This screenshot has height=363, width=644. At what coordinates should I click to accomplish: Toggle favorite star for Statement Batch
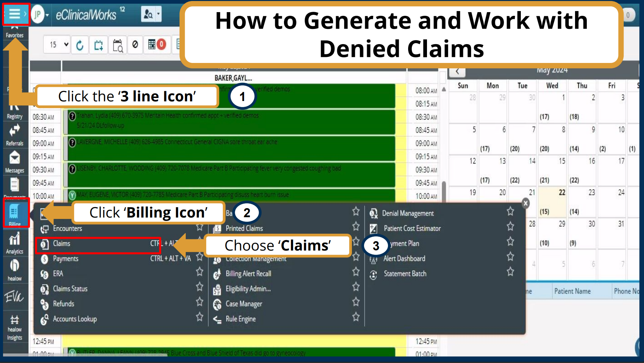pyautogui.click(x=510, y=271)
